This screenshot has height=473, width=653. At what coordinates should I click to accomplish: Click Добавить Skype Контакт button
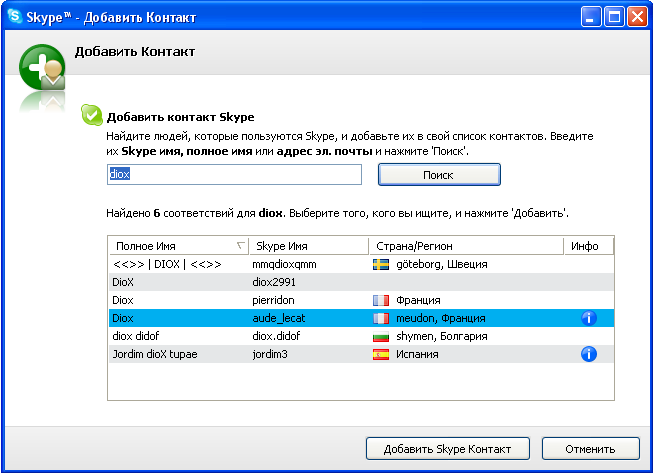click(448, 449)
